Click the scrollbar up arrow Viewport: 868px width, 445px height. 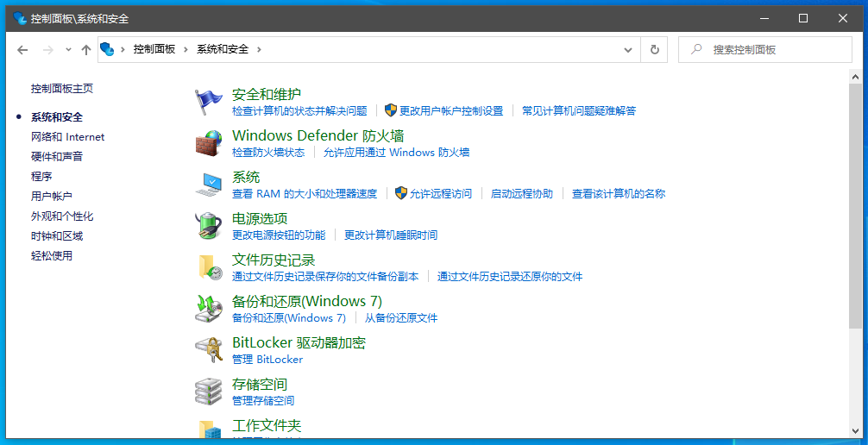(855, 77)
